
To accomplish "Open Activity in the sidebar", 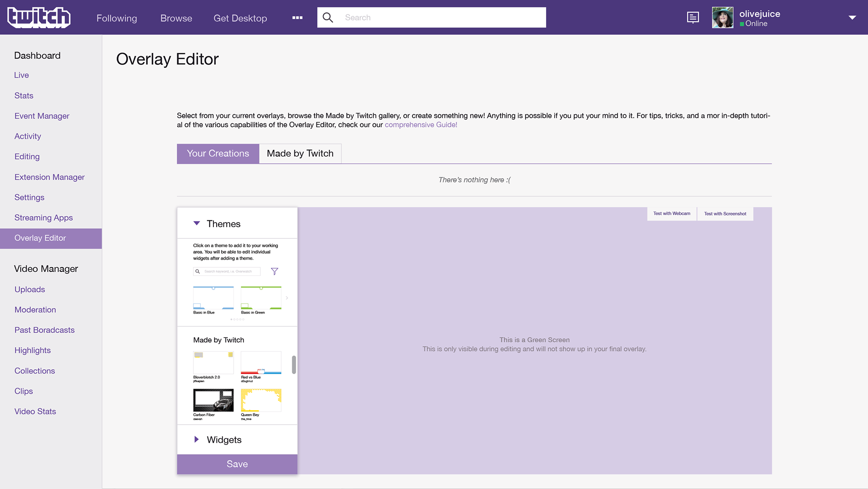I will click(28, 136).
